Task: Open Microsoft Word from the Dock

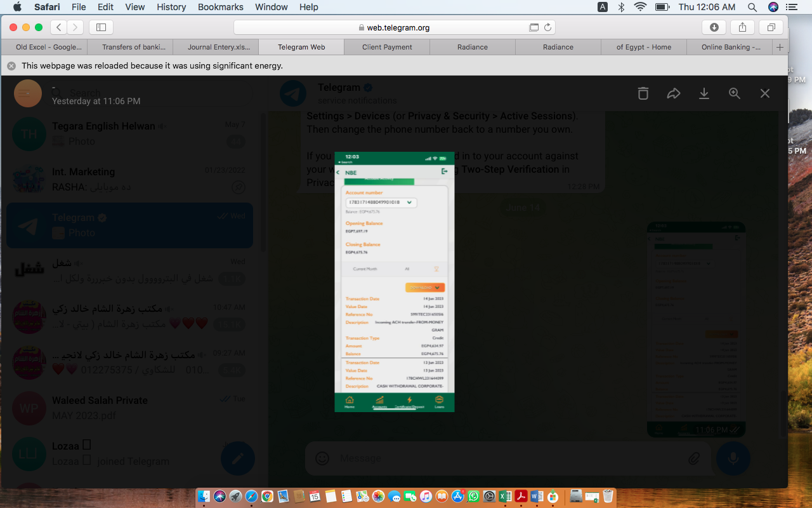Action: coord(537,497)
